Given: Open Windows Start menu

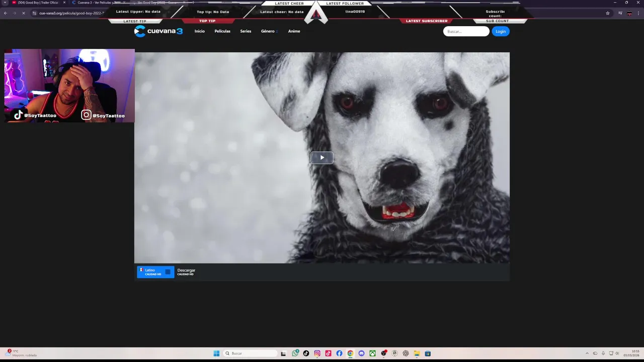Looking at the screenshot, I should pos(216,353).
